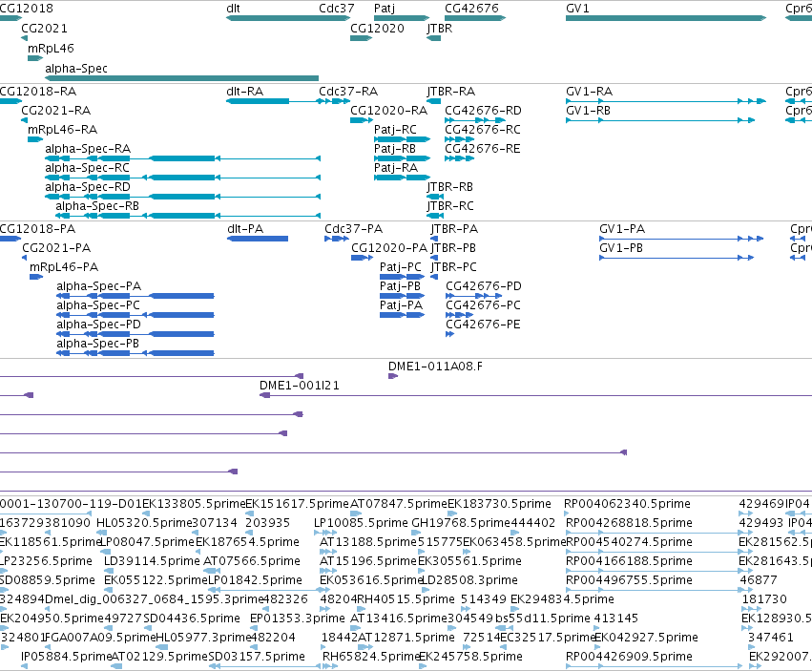This screenshot has height=671, width=812.
Task: Select the alpha-Spec-PD protein label
Action: coord(99,325)
